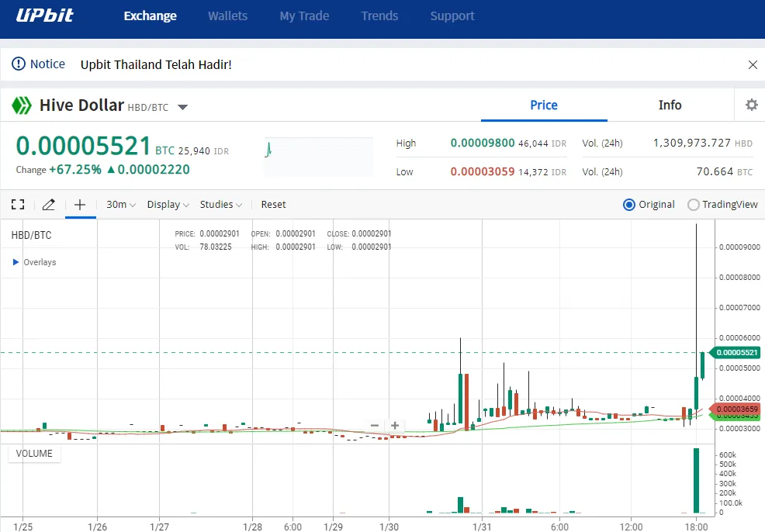Open the 30m interval dropdown
This screenshot has height=532, width=765.
point(121,204)
